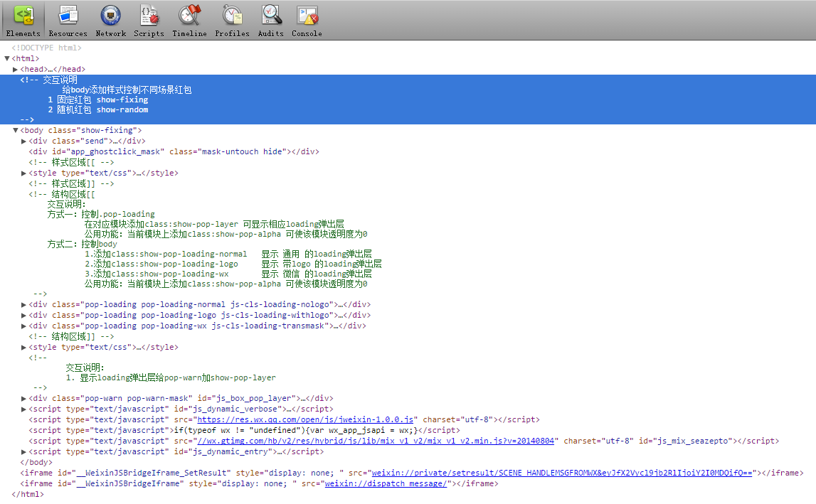Select the highlighted 交互说明 comment block
The width and height of the screenshot is (816, 504).
click(x=408, y=100)
